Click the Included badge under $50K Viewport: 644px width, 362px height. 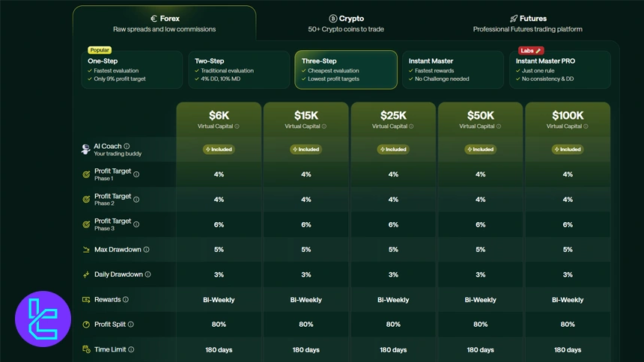(x=480, y=150)
